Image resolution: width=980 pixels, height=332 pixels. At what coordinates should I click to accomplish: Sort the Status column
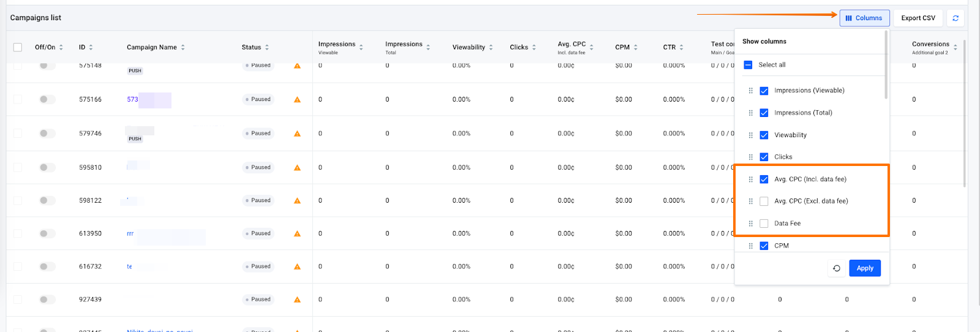(267, 48)
